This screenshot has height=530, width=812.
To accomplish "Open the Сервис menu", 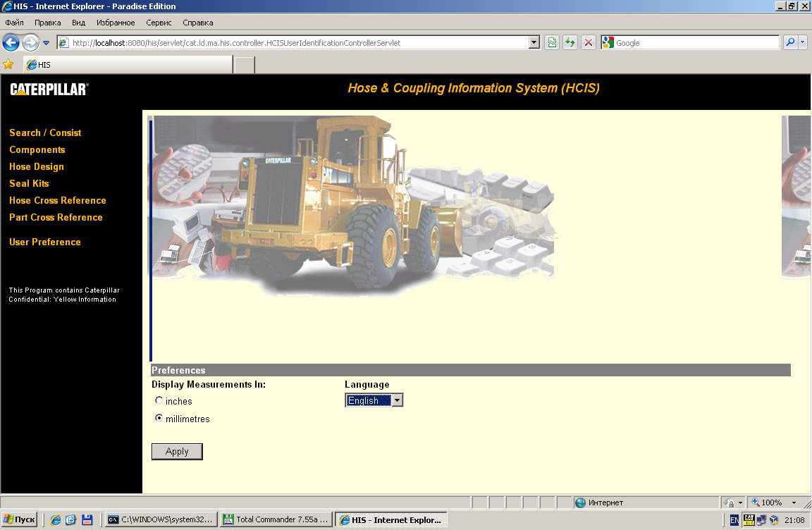I will point(159,23).
